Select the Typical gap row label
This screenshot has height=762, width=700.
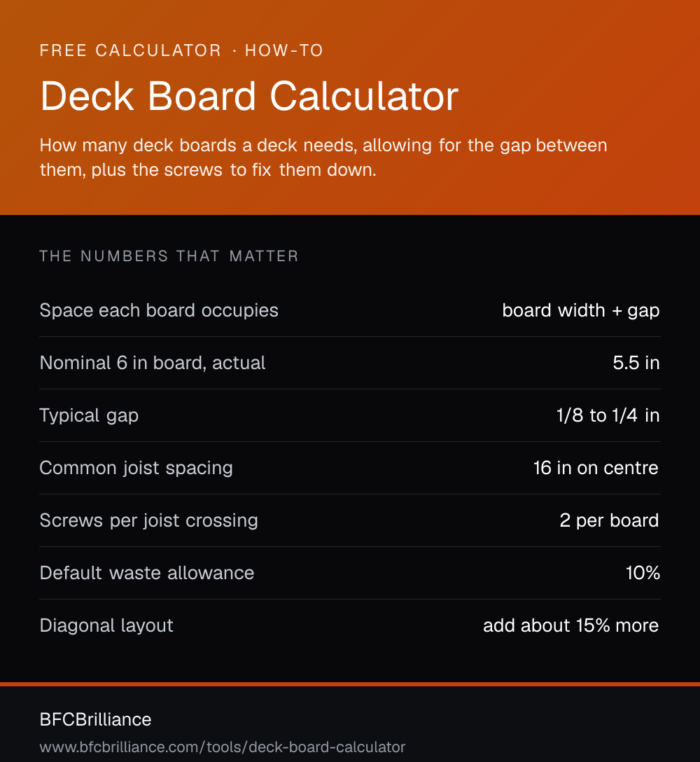coord(89,416)
